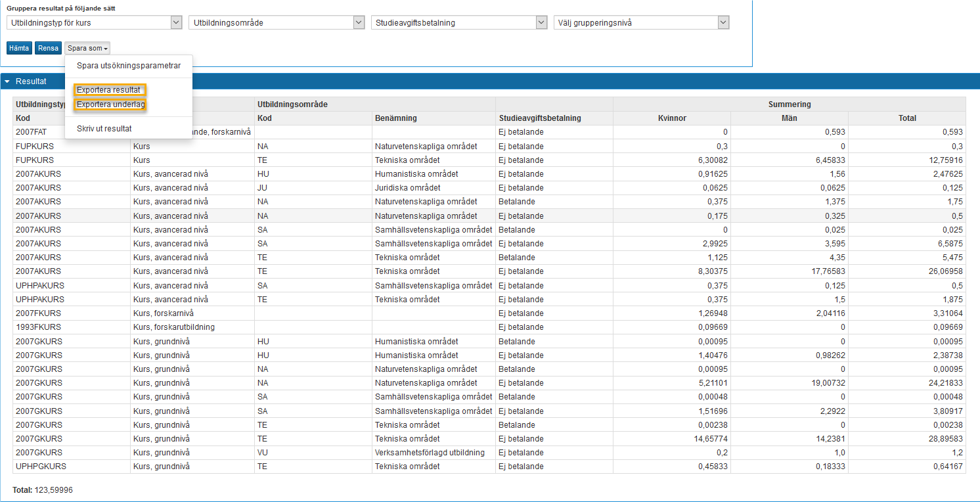The height and width of the screenshot is (502, 980).
Task: Open the 'Studieavgiftsbetalning' grouping dropdown
Action: pos(459,22)
